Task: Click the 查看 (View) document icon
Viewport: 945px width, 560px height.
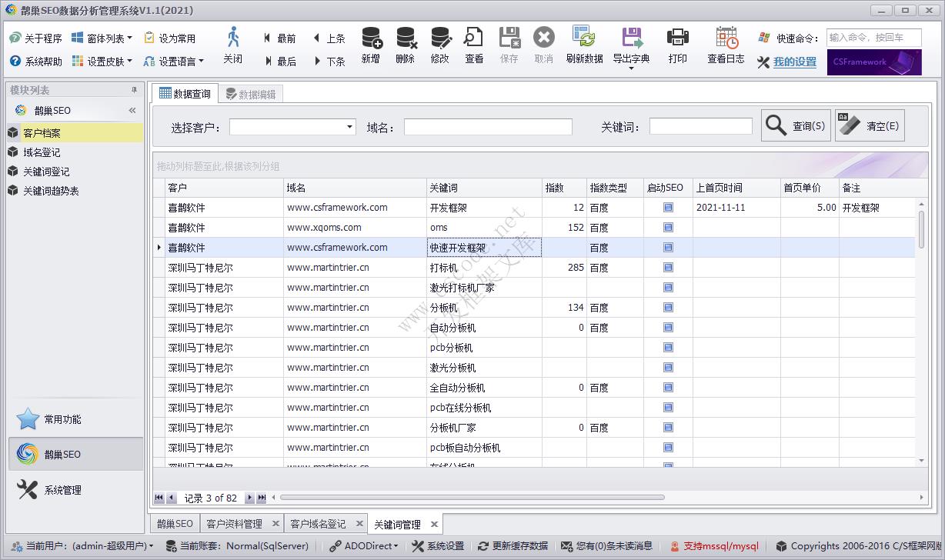Action: (x=474, y=38)
